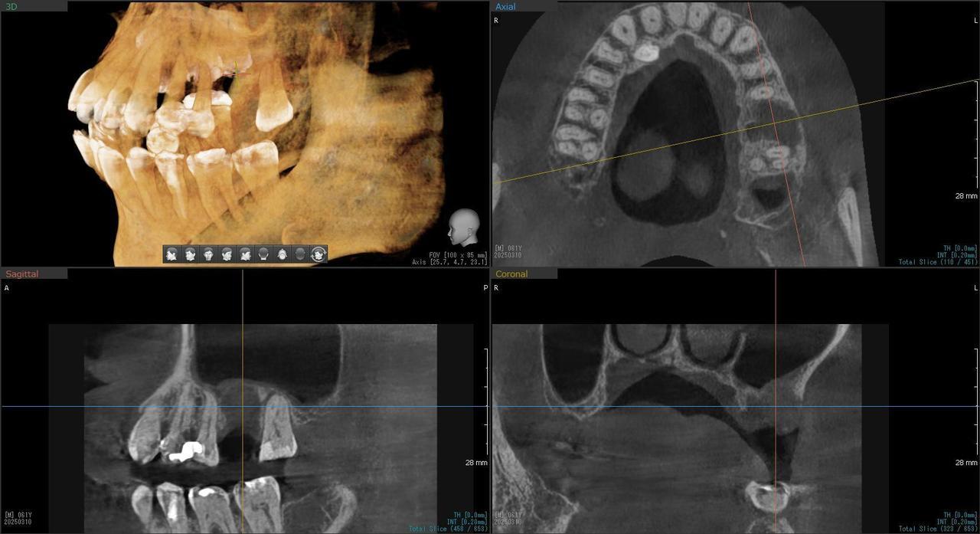Click the fourth head orientation icon from left
Screen dimensions: 980x534
click(227, 254)
